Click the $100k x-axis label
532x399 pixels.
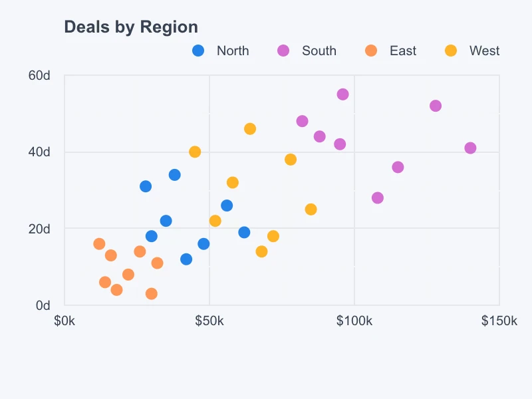click(x=354, y=322)
